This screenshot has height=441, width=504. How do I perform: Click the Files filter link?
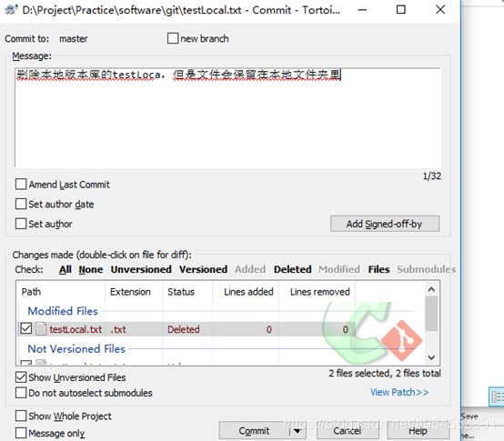pos(379,269)
